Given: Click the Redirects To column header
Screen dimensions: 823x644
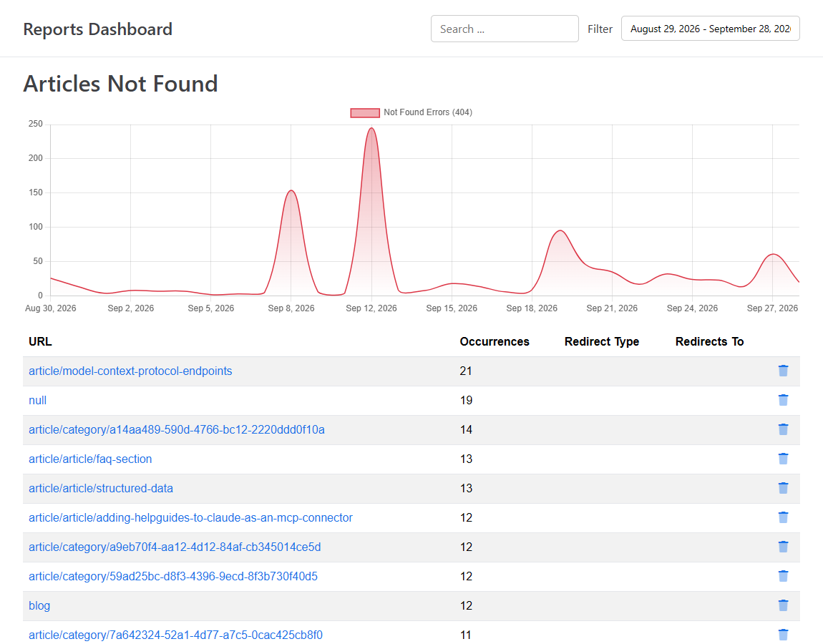Looking at the screenshot, I should (x=709, y=342).
